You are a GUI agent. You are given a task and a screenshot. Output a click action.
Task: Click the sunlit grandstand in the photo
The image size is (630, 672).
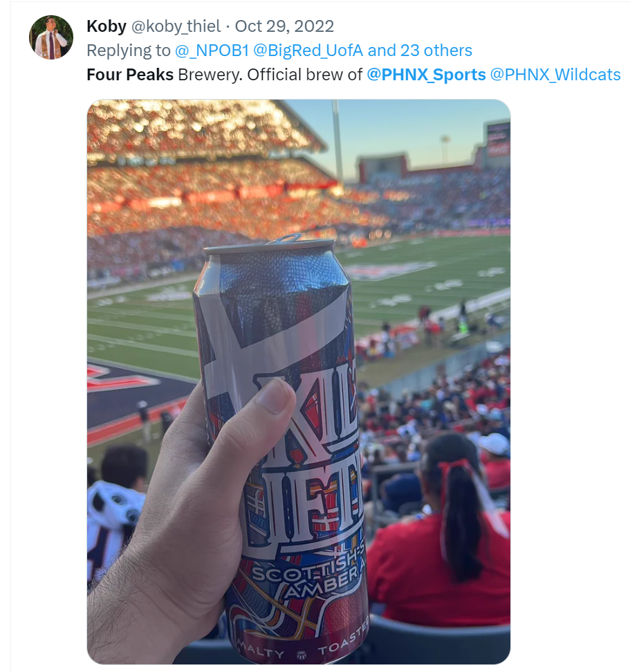tap(205, 172)
